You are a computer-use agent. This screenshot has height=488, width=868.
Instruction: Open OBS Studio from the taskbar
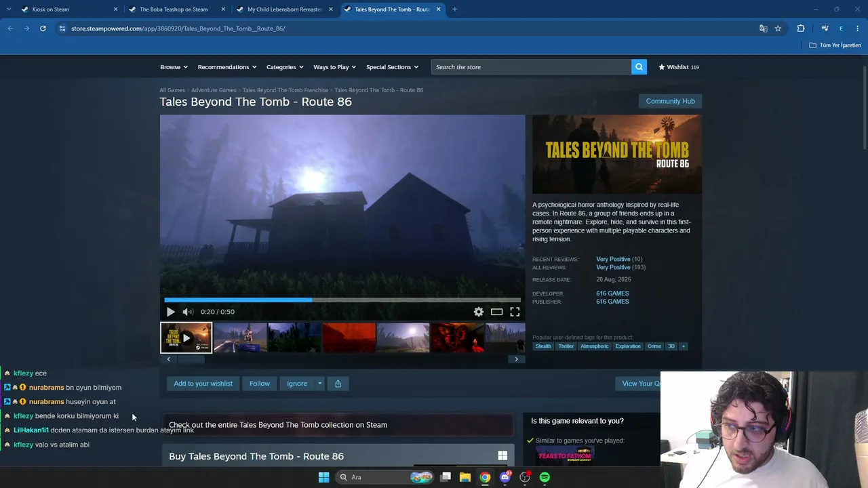click(525, 477)
